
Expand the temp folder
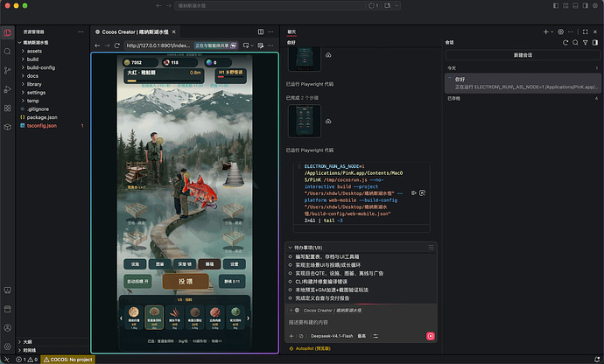pos(53,101)
